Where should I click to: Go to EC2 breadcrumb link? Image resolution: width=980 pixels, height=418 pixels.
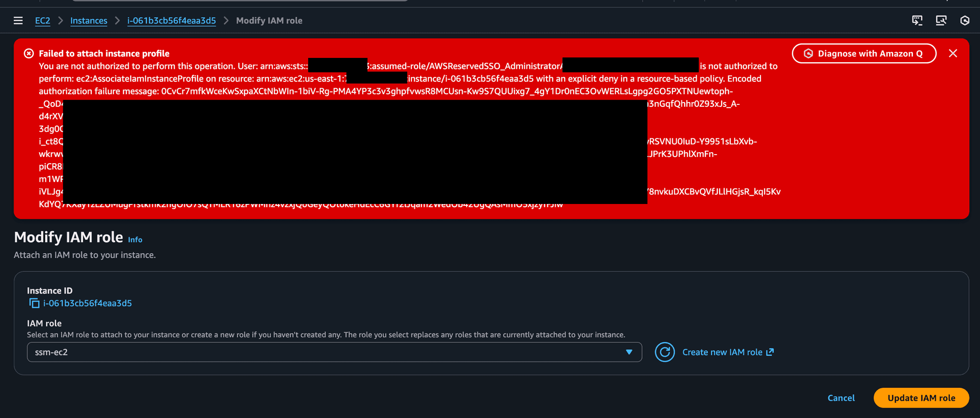point(43,21)
